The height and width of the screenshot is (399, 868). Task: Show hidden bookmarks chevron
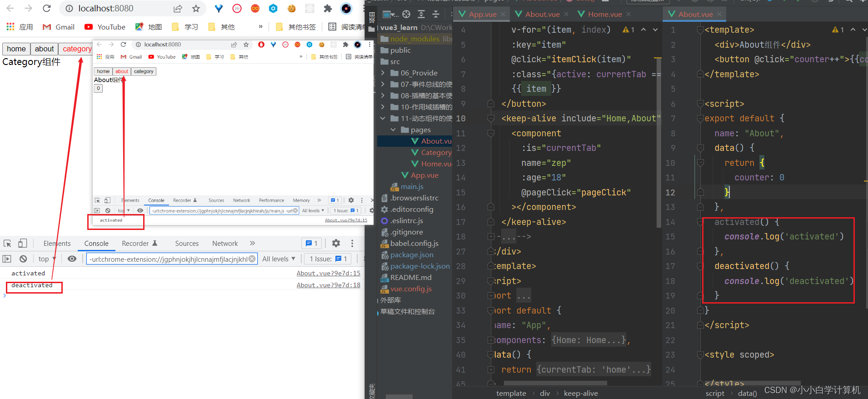click(260, 26)
